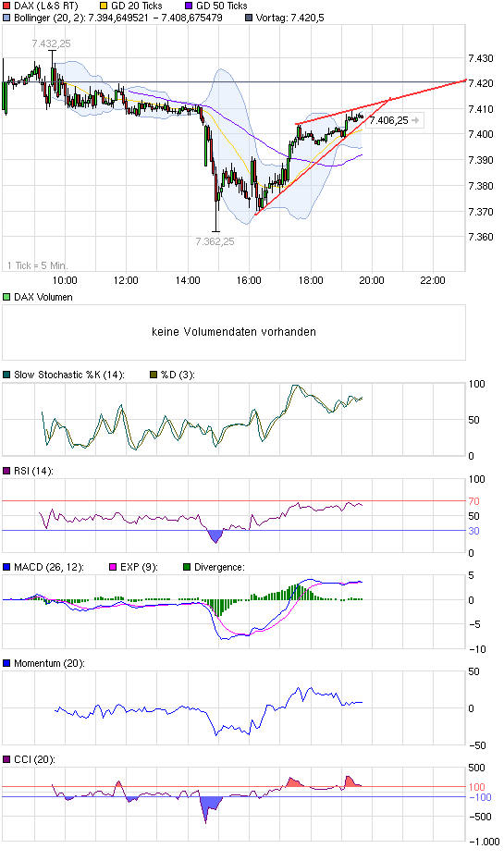The height and width of the screenshot is (861, 504).
Task: Click the blue Momentum (20) legend swatch
Action: pos(6,663)
